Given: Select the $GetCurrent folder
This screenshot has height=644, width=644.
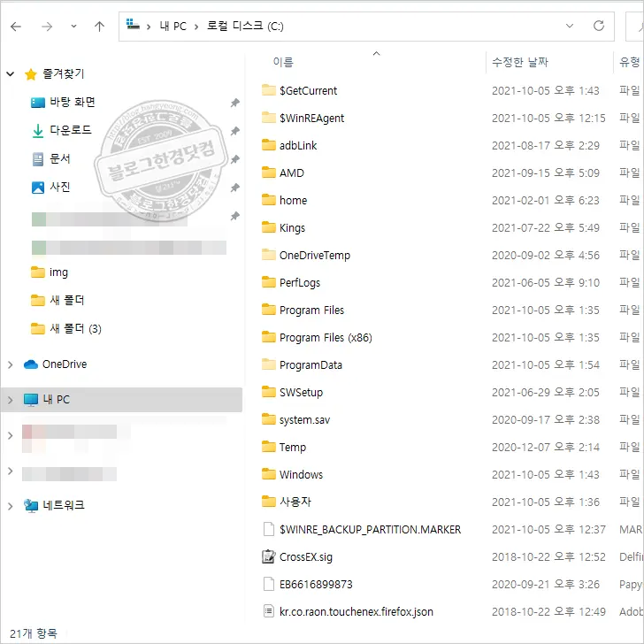Looking at the screenshot, I should (x=299, y=90).
